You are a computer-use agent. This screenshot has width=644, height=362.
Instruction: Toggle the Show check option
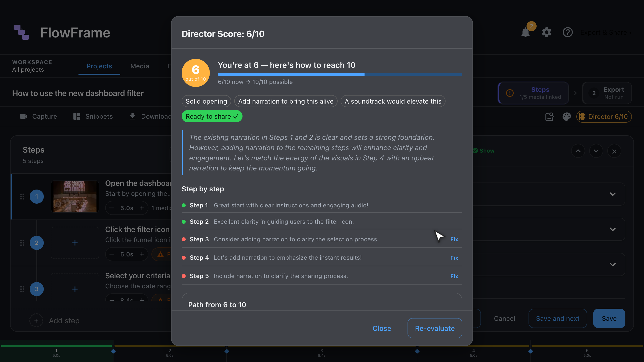click(484, 151)
